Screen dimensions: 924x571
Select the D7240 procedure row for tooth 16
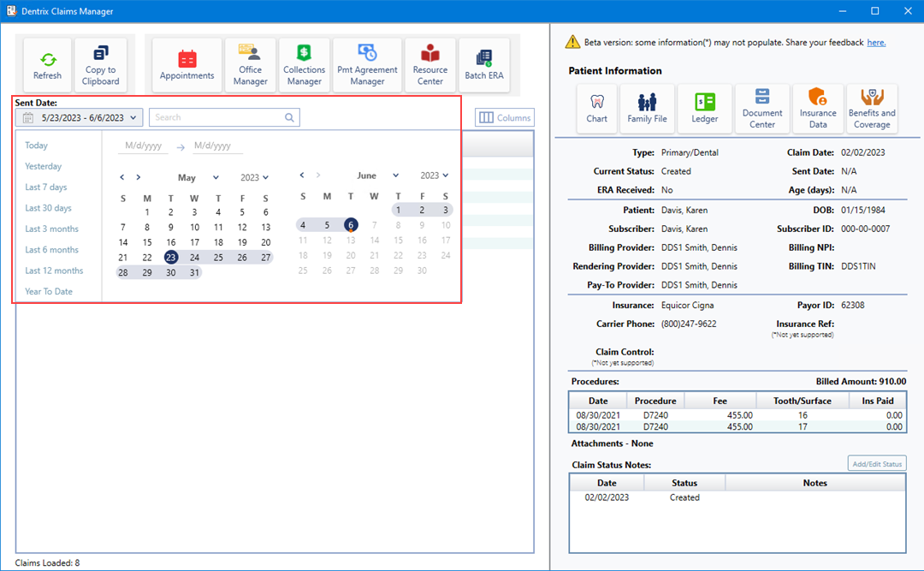(737, 415)
